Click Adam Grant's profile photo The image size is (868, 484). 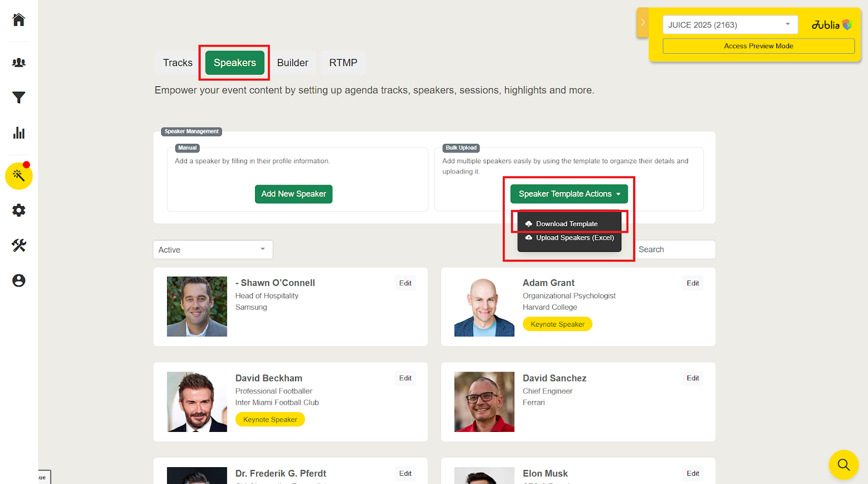(484, 307)
